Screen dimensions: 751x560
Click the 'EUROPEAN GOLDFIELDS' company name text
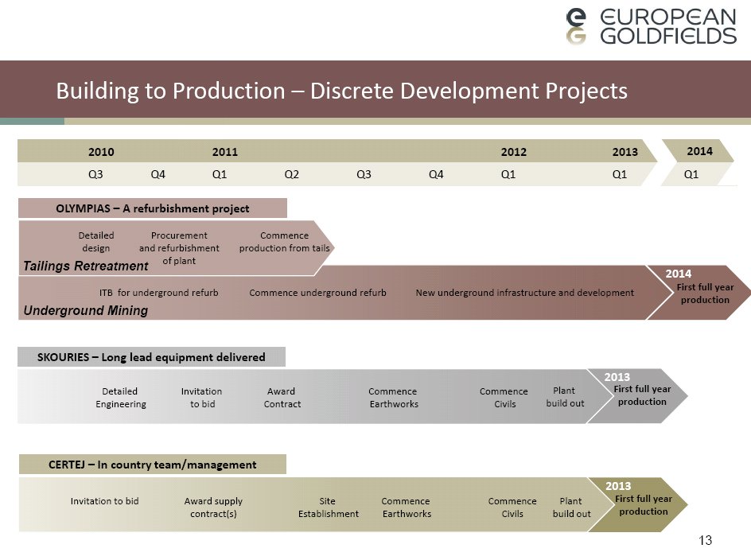click(x=667, y=26)
